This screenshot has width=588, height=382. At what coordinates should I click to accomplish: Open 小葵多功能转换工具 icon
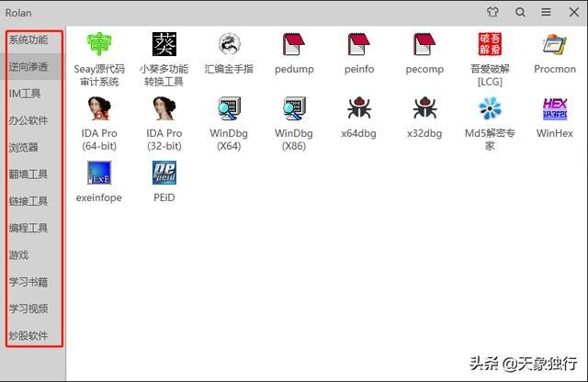[x=164, y=44]
